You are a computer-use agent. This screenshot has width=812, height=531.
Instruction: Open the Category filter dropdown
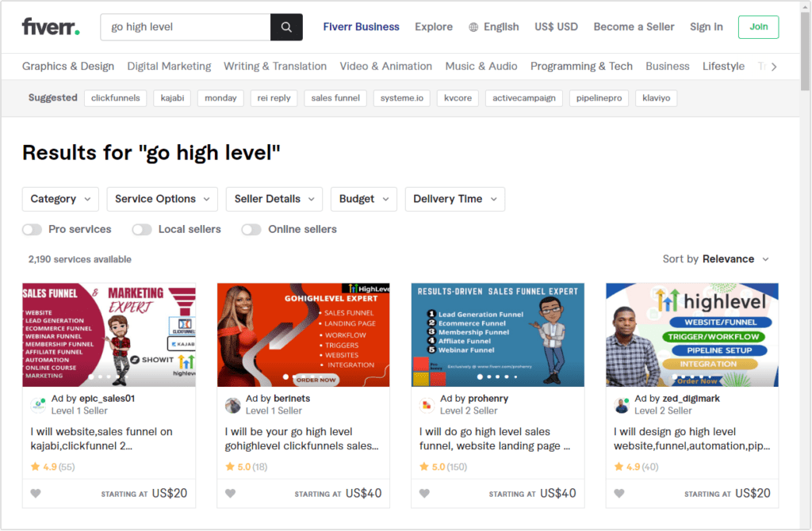(x=60, y=199)
